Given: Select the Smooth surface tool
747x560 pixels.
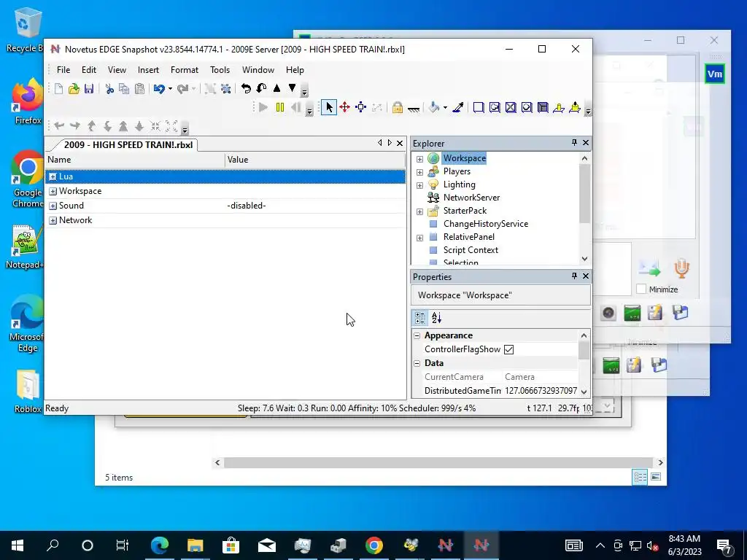Looking at the screenshot, I should pos(479,108).
